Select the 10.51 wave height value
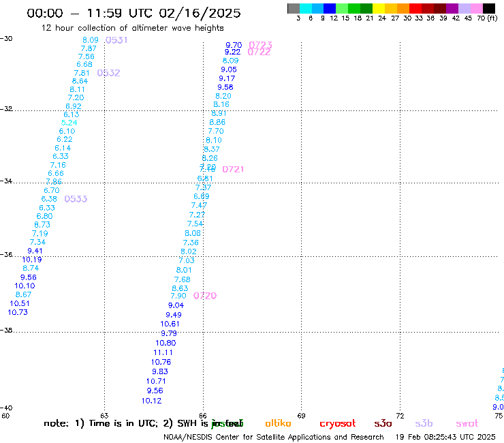504x443 pixels. click(20, 303)
